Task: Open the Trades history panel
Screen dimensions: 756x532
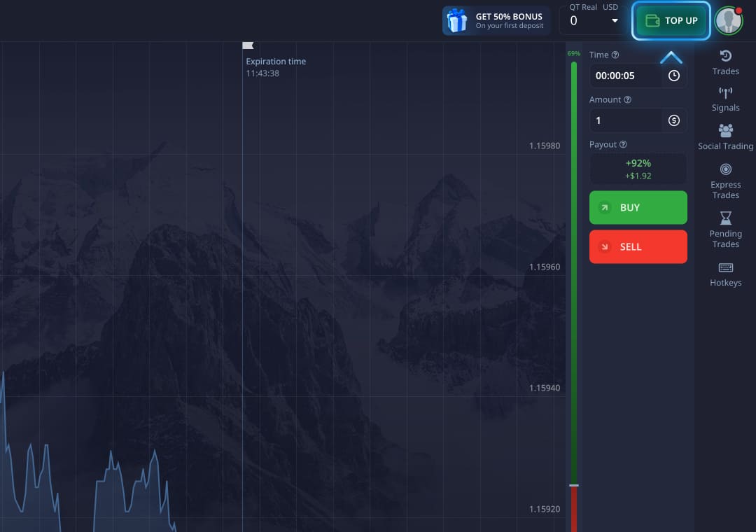Action: pyautogui.click(x=725, y=63)
